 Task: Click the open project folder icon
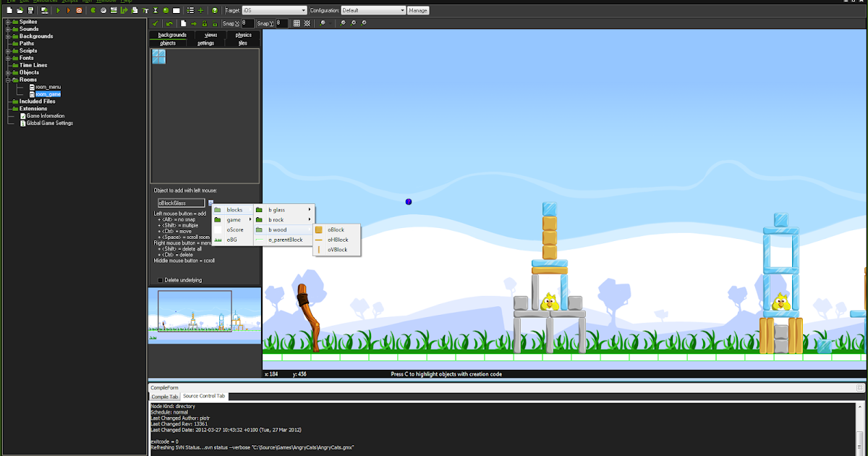(20, 11)
